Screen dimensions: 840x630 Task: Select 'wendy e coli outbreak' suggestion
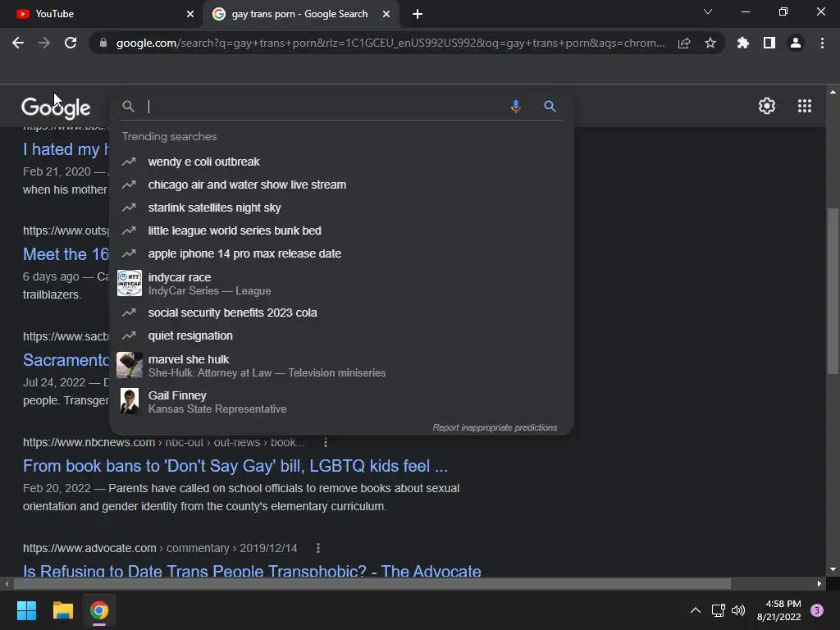click(x=341, y=162)
